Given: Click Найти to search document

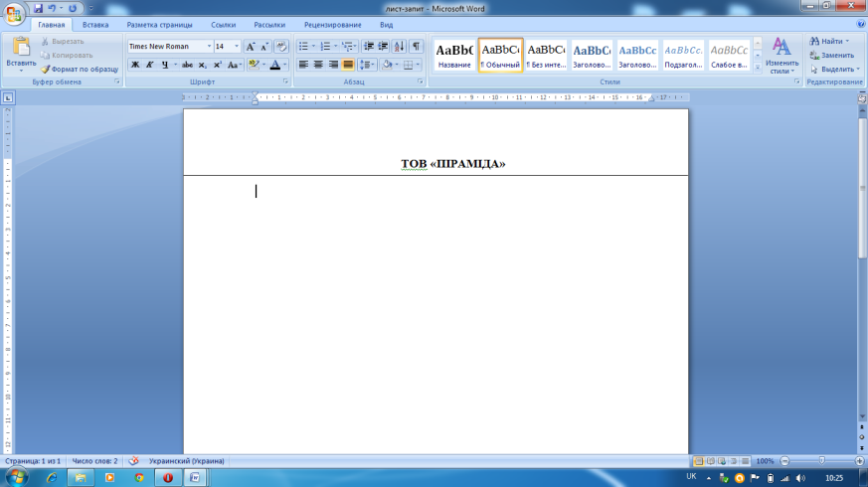Looking at the screenshot, I should (829, 42).
